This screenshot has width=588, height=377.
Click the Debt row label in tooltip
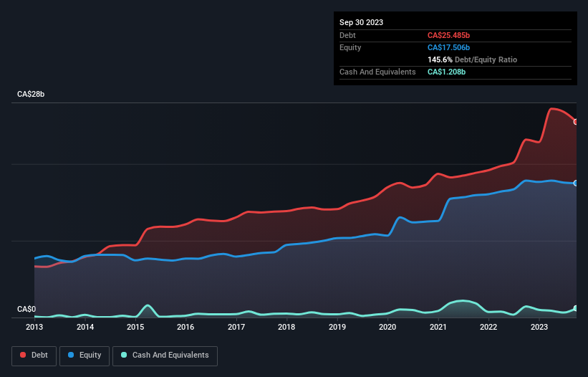point(347,35)
